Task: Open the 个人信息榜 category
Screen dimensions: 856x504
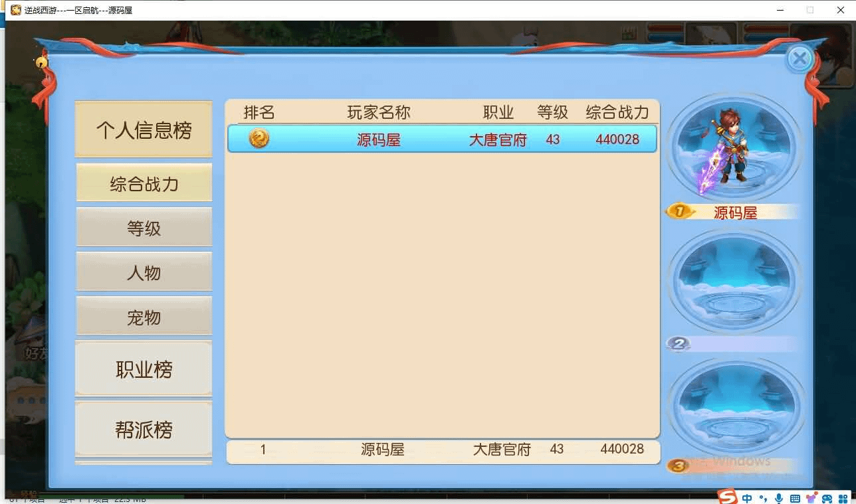Action: (x=144, y=129)
